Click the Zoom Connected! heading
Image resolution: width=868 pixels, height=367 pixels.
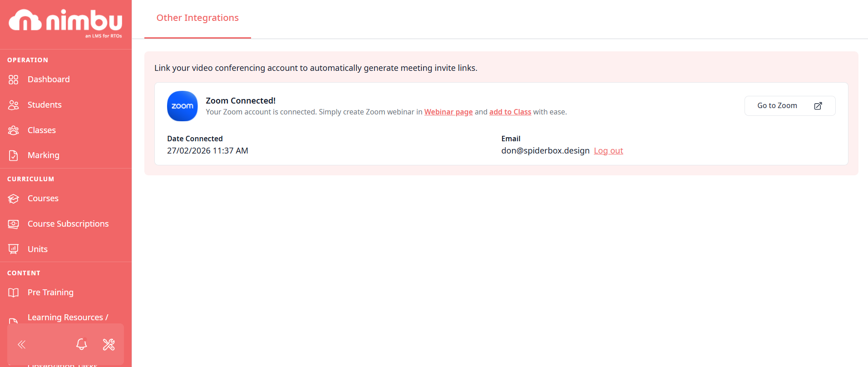pos(241,101)
